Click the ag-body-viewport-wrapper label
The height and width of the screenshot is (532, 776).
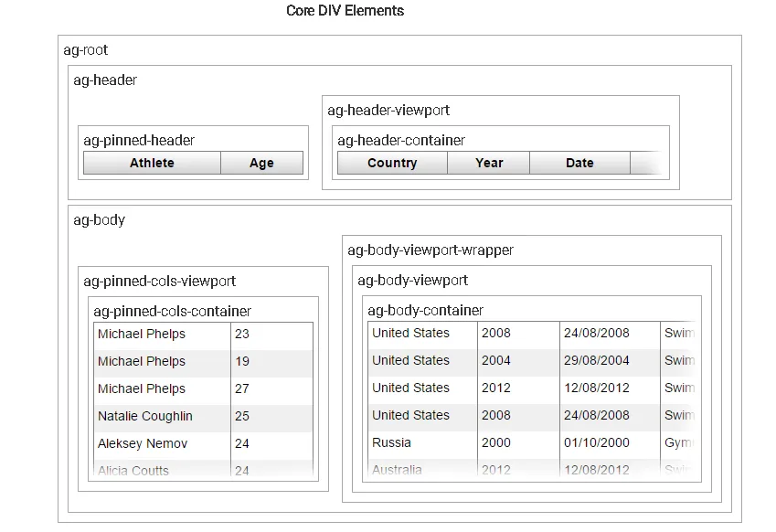point(431,250)
